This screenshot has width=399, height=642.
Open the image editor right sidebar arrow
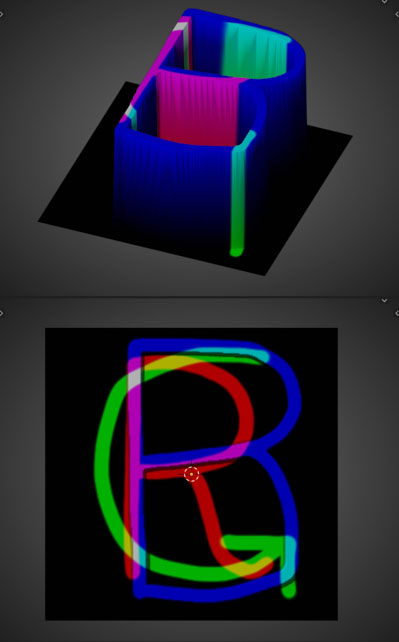point(397,314)
